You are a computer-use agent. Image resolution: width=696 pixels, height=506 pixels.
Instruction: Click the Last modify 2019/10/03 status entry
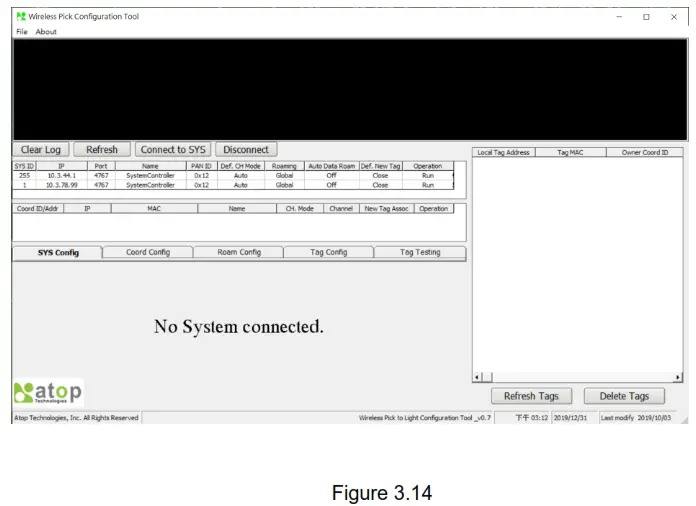(x=636, y=418)
